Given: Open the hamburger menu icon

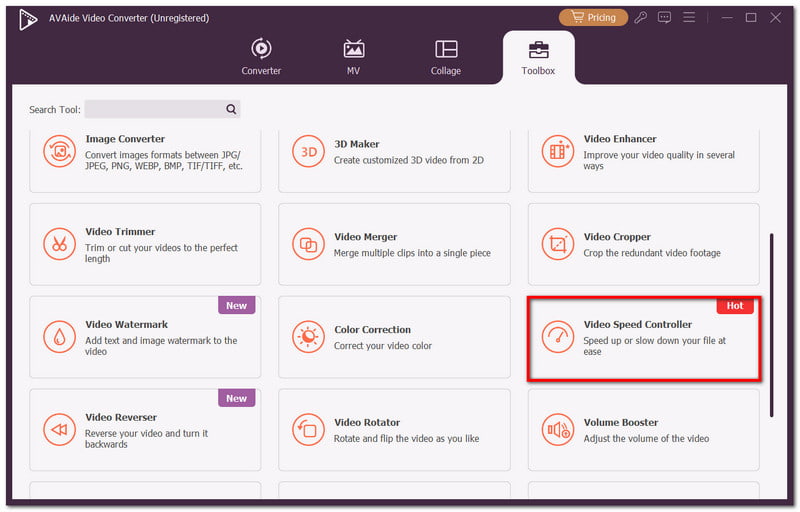Looking at the screenshot, I should [x=689, y=18].
